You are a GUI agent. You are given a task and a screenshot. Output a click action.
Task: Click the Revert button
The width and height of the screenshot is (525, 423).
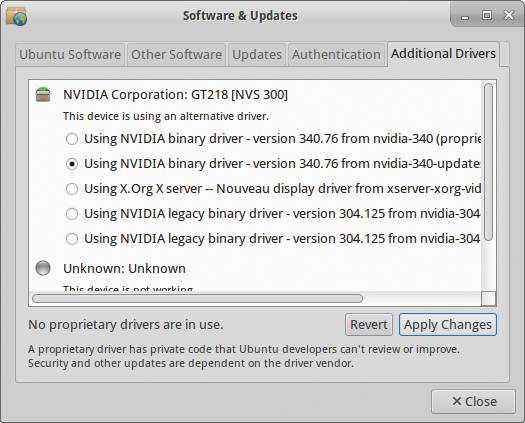[369, 325]
